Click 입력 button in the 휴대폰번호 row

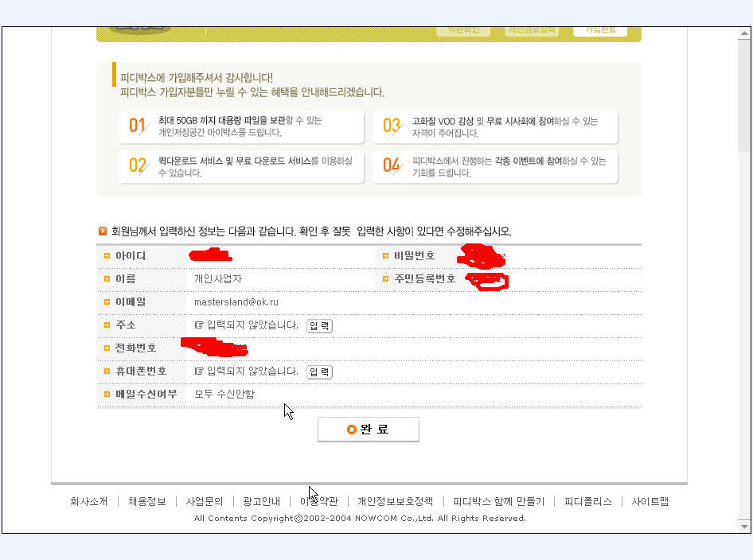319,371
